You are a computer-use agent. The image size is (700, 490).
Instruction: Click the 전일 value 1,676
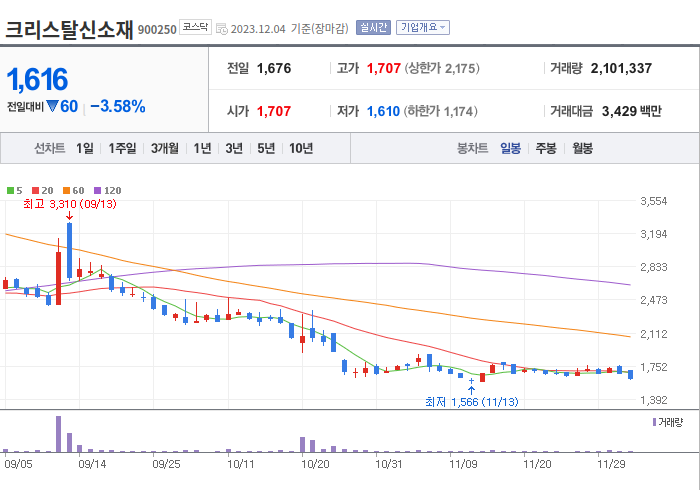[x=274, y=68]
